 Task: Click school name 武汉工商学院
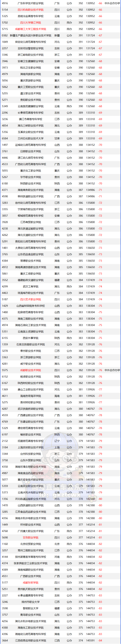[x=31, y=286]
